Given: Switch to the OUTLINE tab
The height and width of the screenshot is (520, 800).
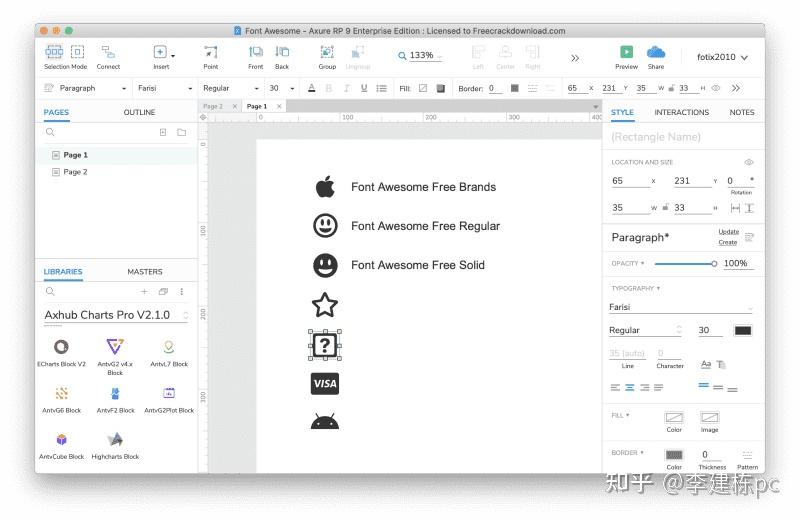Looking at the screenshot, I should (x=139, y=112).
